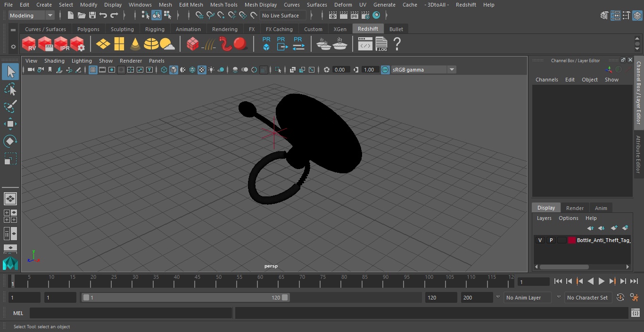This screenshot has height=332, width=644.
Task: Click the Open scene folder icon
Action: [x=82, y=16]
